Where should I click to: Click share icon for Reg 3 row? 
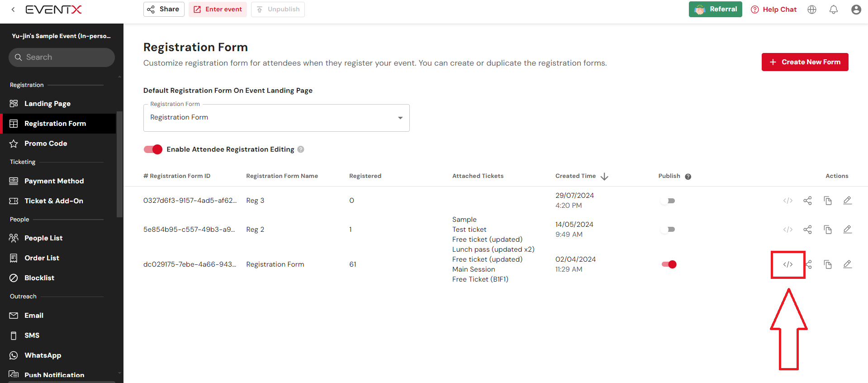tap(808, 201)
